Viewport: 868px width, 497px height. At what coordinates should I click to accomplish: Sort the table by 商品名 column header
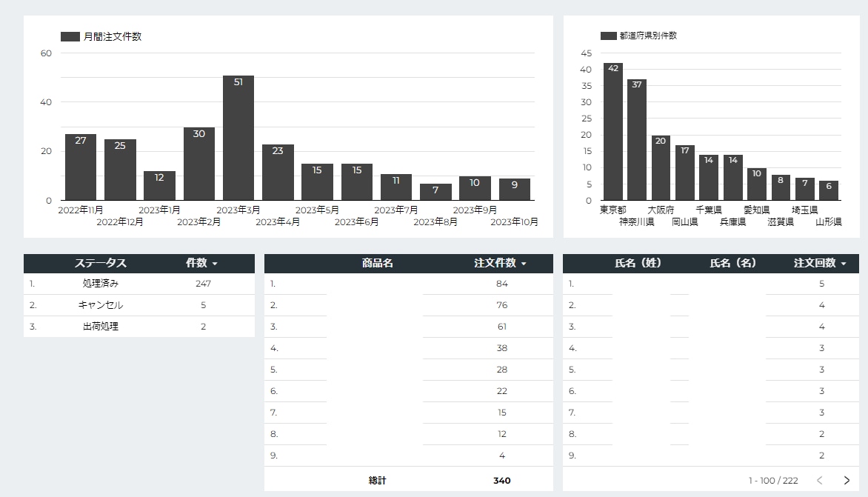point(378,263)
